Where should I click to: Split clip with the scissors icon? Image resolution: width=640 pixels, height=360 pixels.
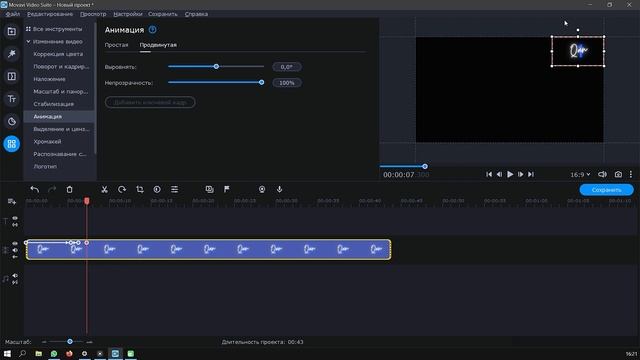point(104,189)
